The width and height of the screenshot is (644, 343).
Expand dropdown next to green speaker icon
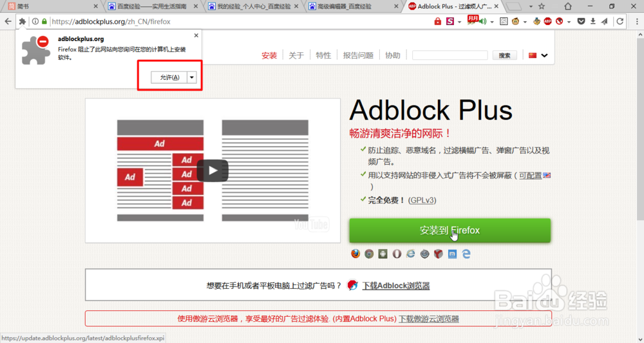(x=491, y=22)
